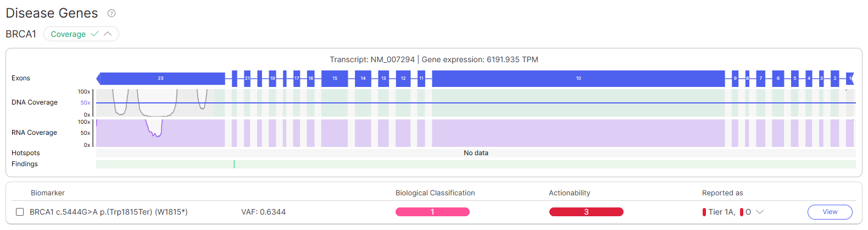Click the red Tier 1A indicator
This screenshot has width=868, height=230.
tap(704, 212)
